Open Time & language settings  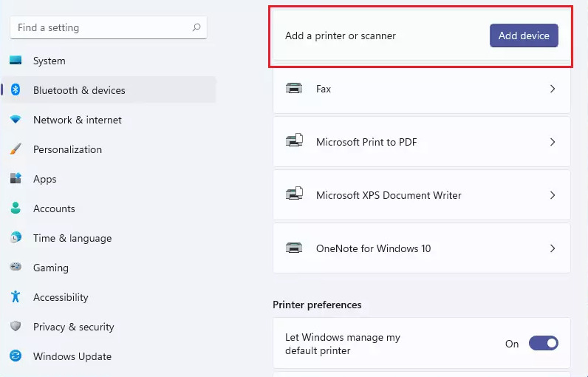[109, 238]
